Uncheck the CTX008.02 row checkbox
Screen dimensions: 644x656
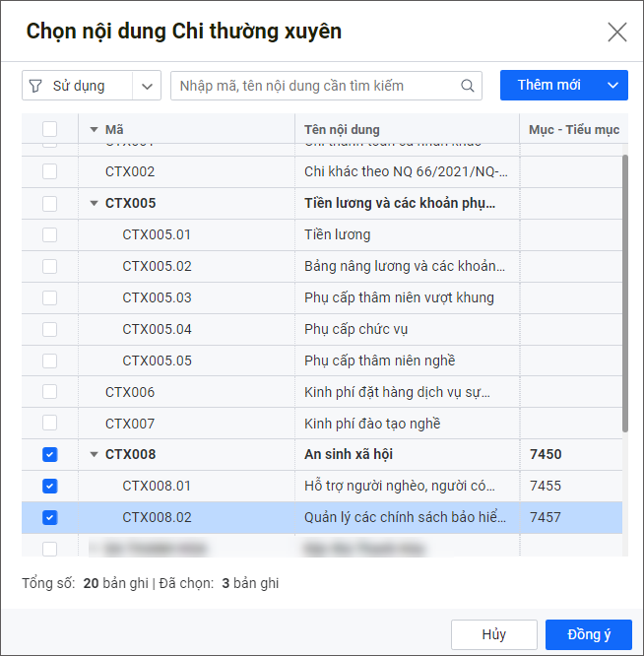[x=50, y=517]
